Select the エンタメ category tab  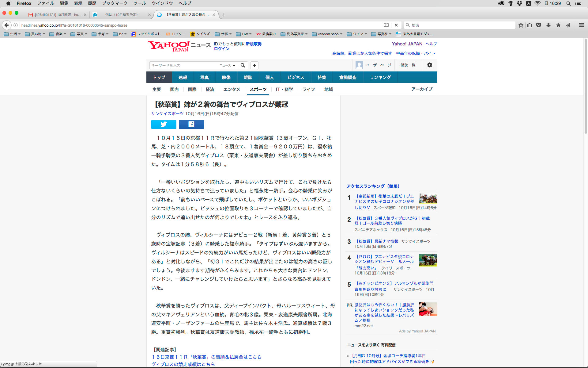(232, 89)
